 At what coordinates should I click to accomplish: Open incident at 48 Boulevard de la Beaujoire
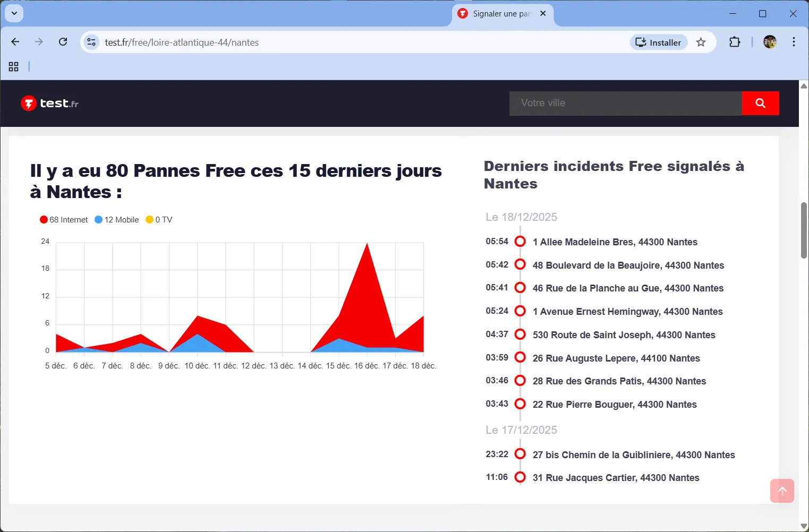pyautogui.click(x=628, y=265)
